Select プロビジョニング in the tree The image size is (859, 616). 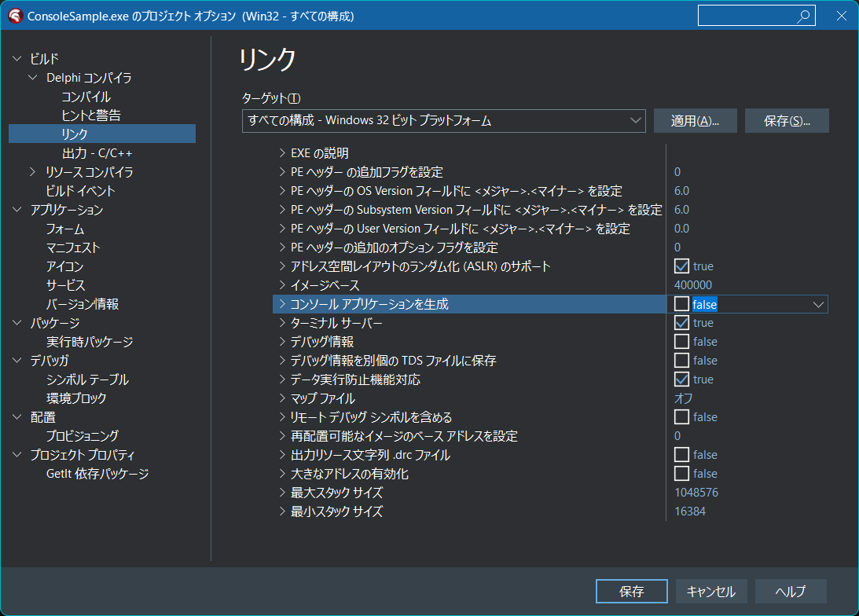coord(83,436)
